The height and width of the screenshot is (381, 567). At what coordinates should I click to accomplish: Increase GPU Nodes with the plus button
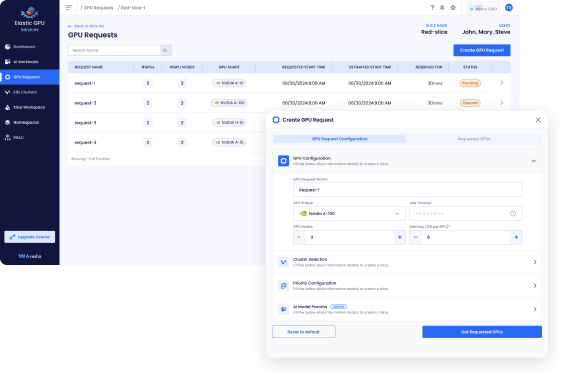(400, 237)
